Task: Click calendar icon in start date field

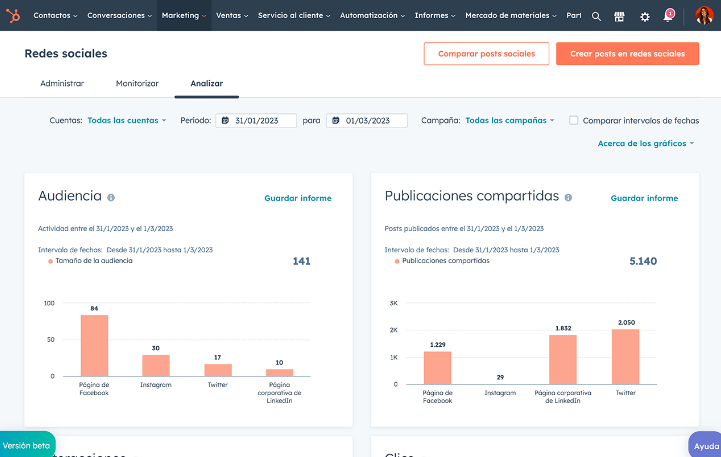Action: tap(225, 120)
